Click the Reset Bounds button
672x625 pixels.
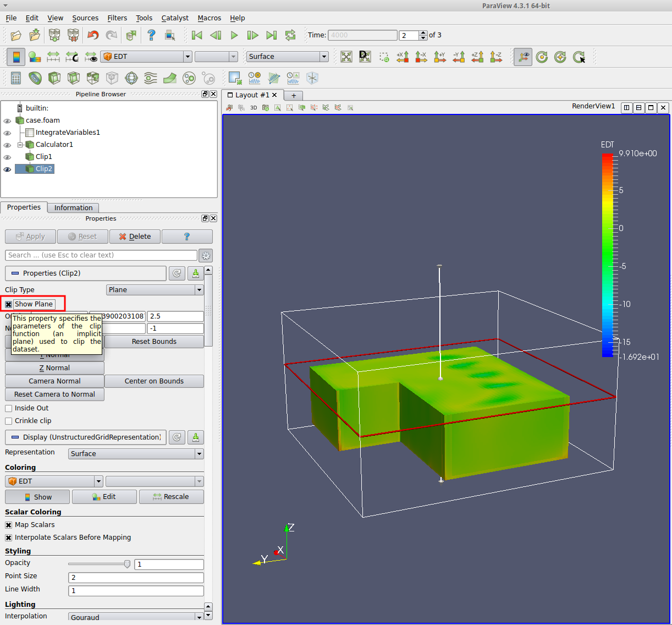tap(154, 342)
